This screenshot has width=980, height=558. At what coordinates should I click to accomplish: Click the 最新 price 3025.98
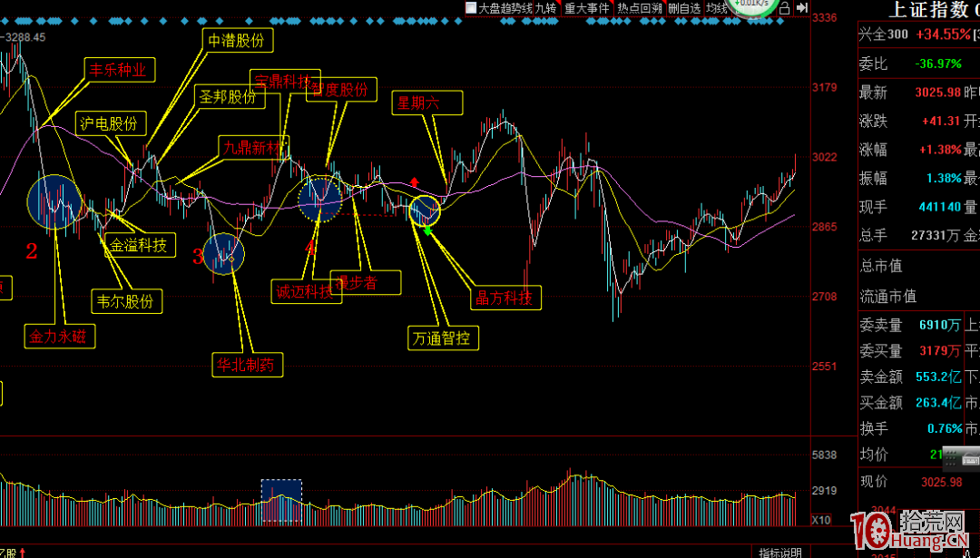pos(937,93)
